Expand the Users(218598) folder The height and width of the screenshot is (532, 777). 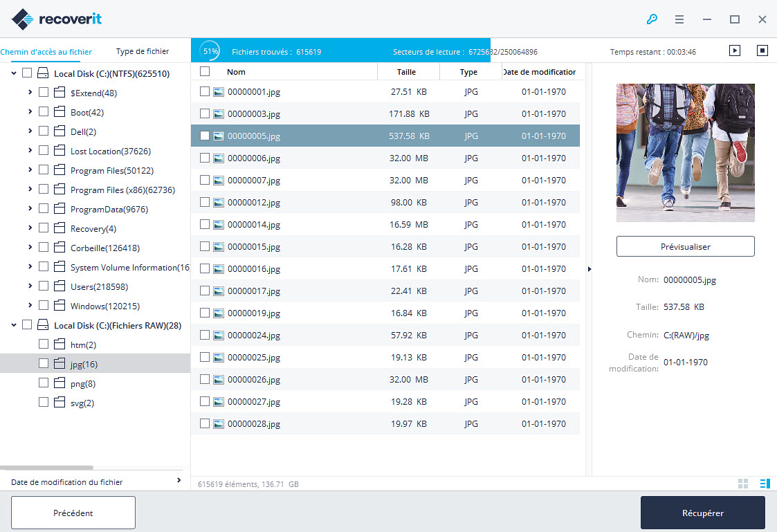click(x=30, y=286)
